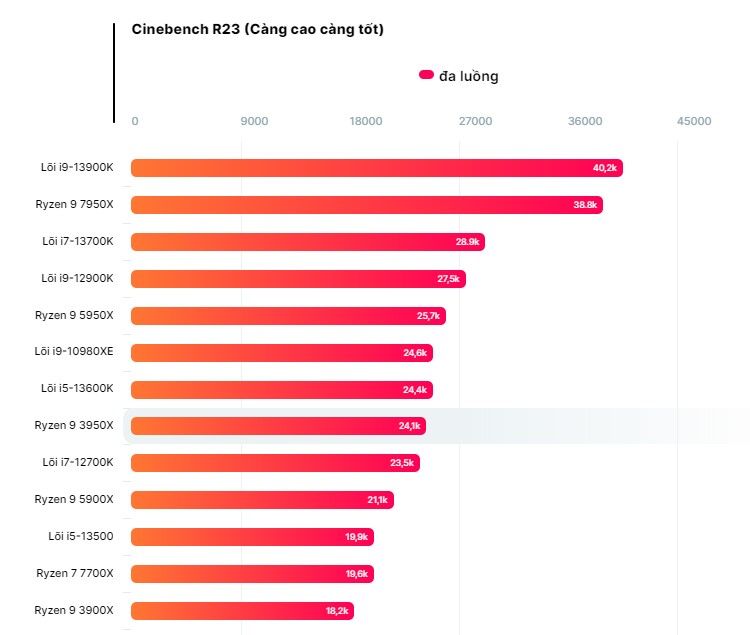Click the Ryzen 9 3950X row label
Image resolution: width=750 pixels, height=635 pixels.
point(74,426)
